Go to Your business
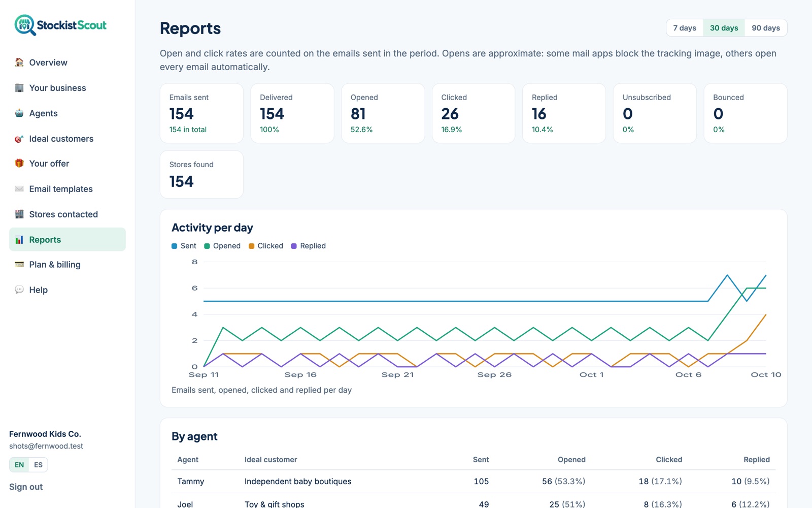 pos(67,88)
